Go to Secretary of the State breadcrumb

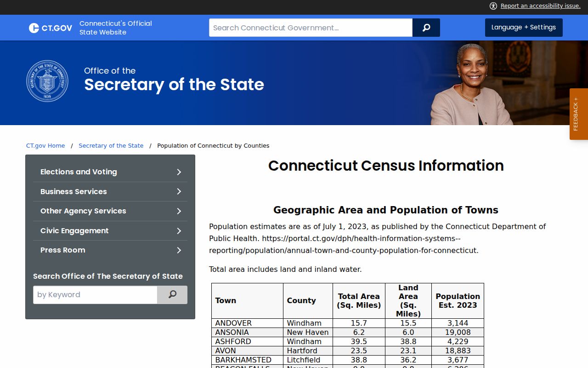point(111,146)
